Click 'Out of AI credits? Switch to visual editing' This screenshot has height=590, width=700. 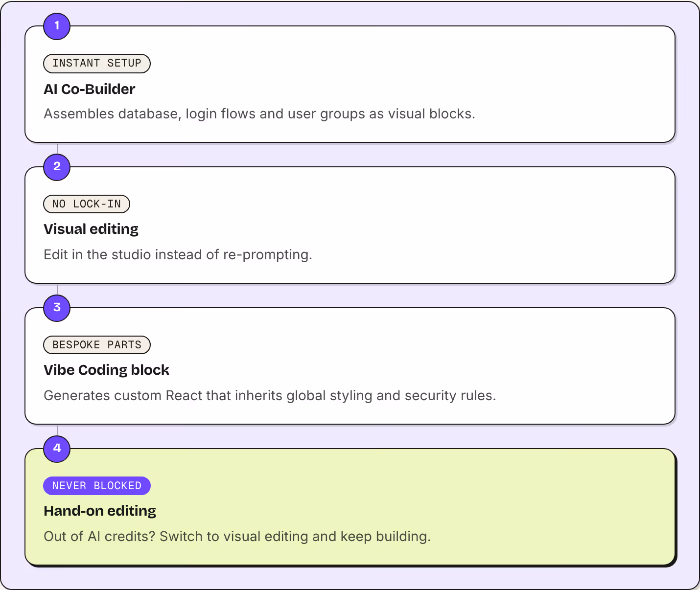[176, 537]
